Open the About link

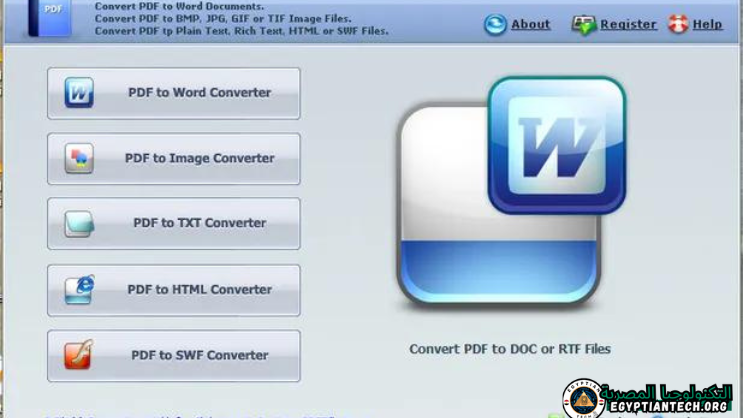click(x=530, y=25)
